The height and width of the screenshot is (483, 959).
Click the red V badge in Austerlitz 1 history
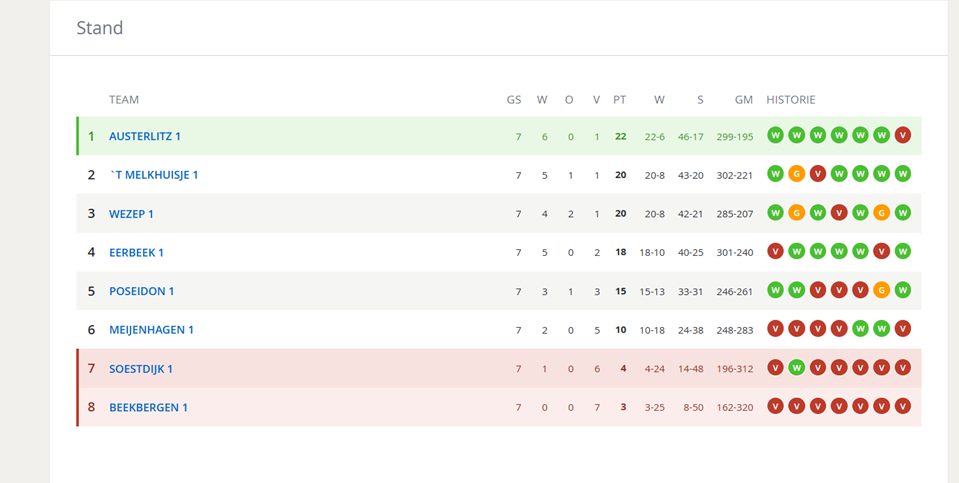[903, 135]
